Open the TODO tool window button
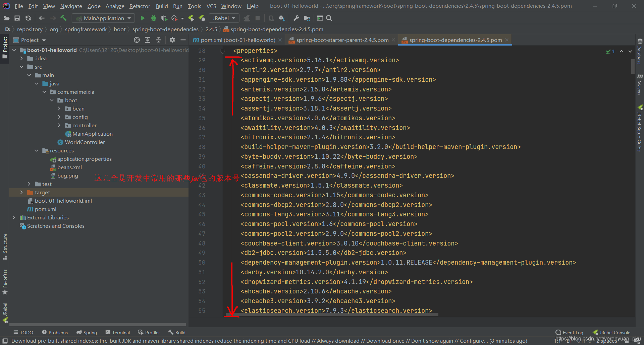 tap(23, 332)
